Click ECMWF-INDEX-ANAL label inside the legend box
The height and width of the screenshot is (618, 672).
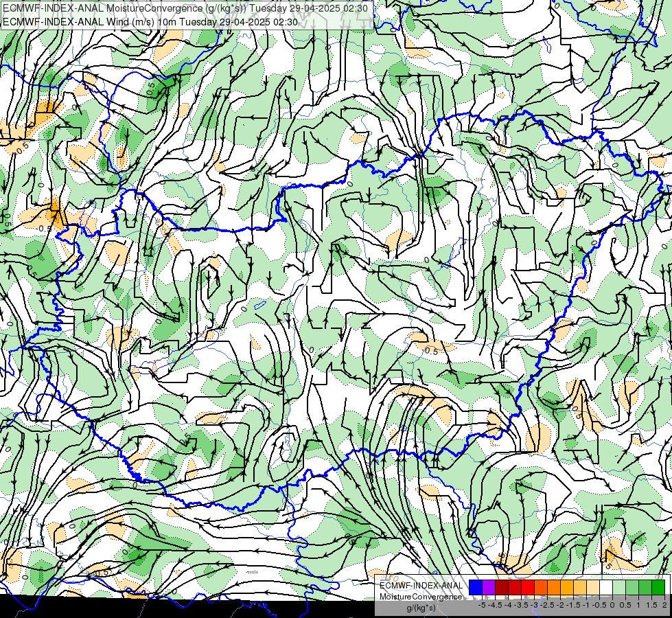[421, 586]
